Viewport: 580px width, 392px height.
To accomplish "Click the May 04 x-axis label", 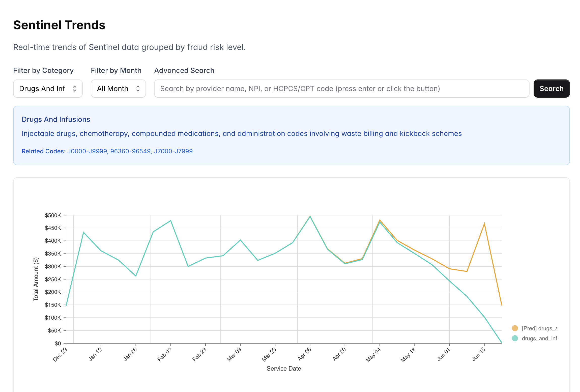I will pos(373,355).
